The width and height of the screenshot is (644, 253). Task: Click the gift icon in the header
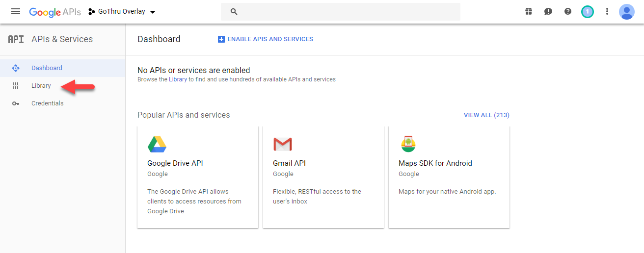click(529, 11)
